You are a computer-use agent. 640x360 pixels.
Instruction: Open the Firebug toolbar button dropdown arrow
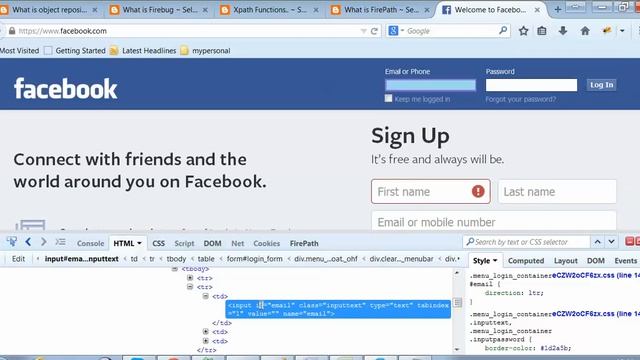pos(622,31)
